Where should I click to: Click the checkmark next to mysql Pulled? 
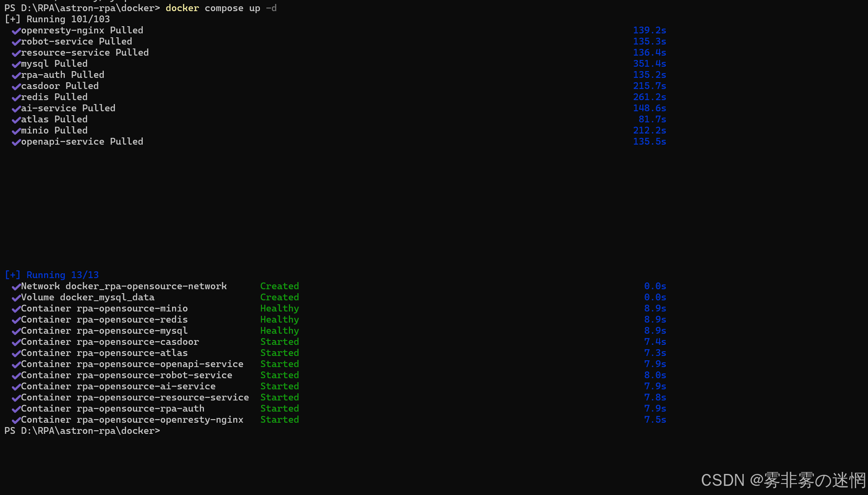pyautogui.click(x=16, y=64)
